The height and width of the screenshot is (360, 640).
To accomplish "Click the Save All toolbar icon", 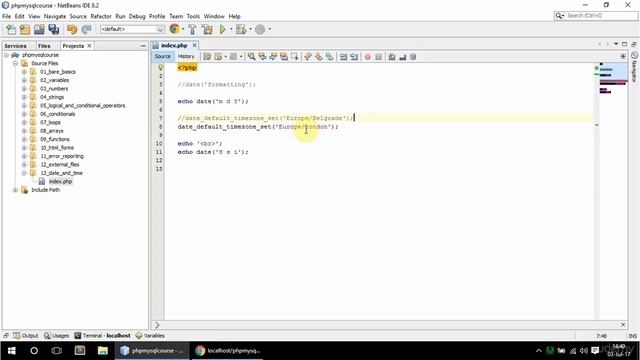I will (x=54, y=29).
